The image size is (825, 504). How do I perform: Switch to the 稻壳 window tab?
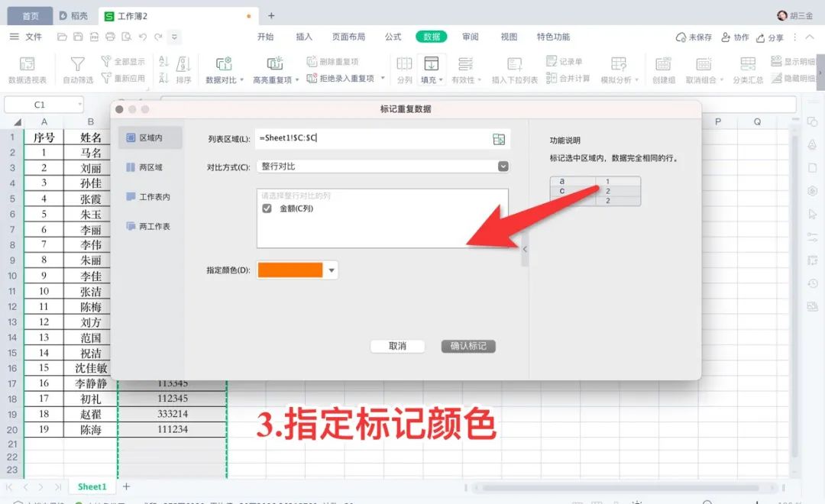click(x=74, y=16)
